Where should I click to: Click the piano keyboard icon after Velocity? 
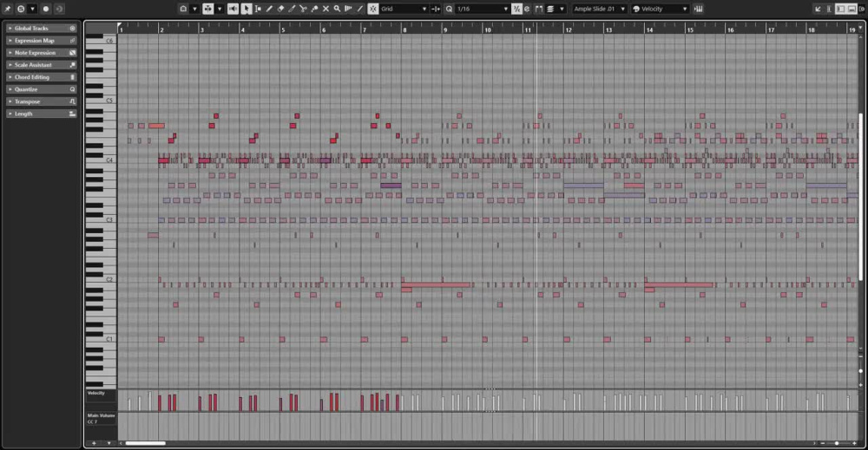[699, 9]
